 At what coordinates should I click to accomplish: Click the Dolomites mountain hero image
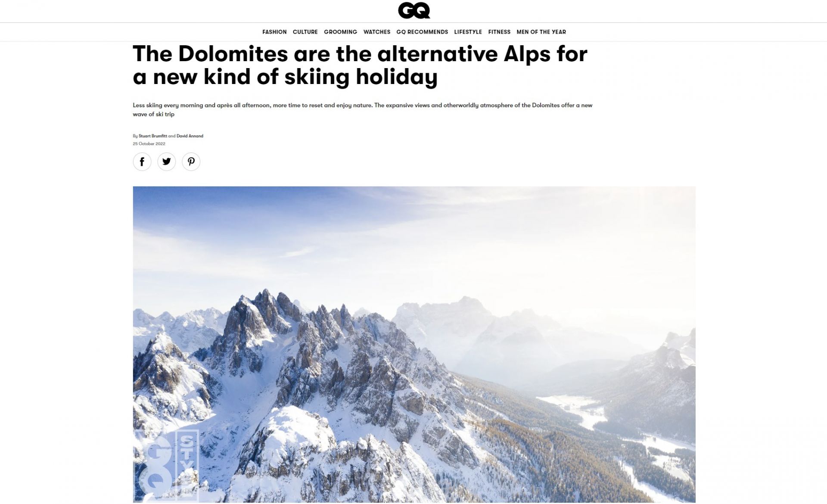pyautogui.click(x=414, y=345)
